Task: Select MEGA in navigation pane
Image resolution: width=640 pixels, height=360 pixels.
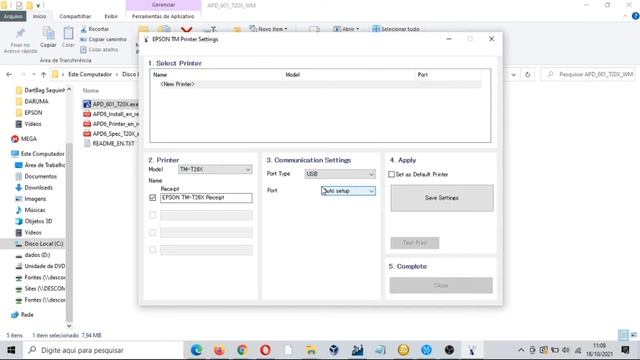Action: [24, 139]
